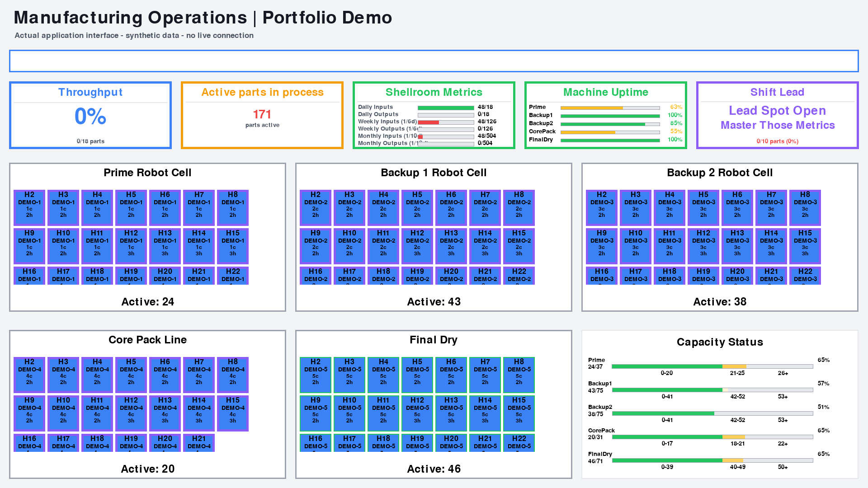Select tile H12 in Prime Robot Cell
868x488 pixels.
[x=131, y=246]
